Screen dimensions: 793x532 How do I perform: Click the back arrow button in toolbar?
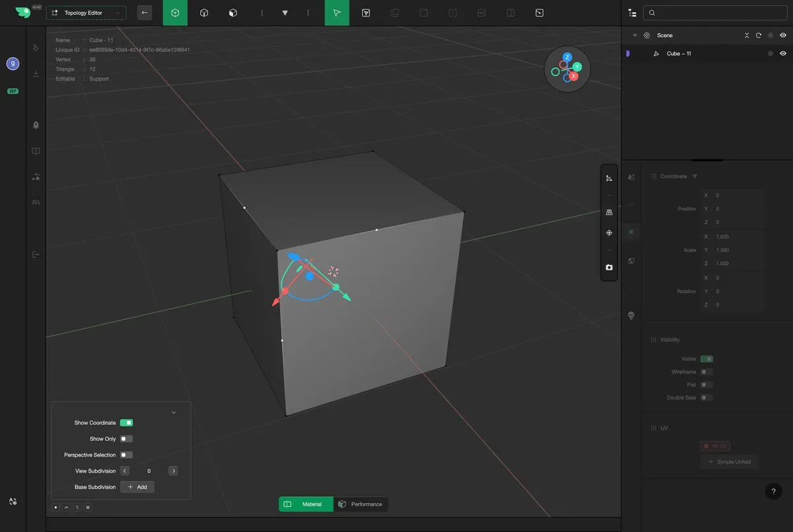145,13
